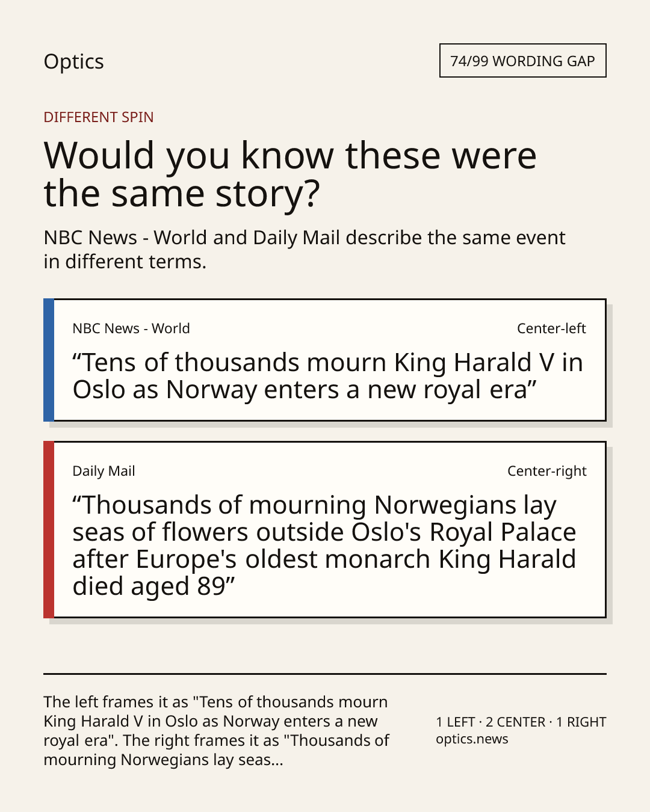The height and width of the screenshot is (812, 650).
Task: Click the headline 'Would you know these were'
Action: (x=290, y=155)
